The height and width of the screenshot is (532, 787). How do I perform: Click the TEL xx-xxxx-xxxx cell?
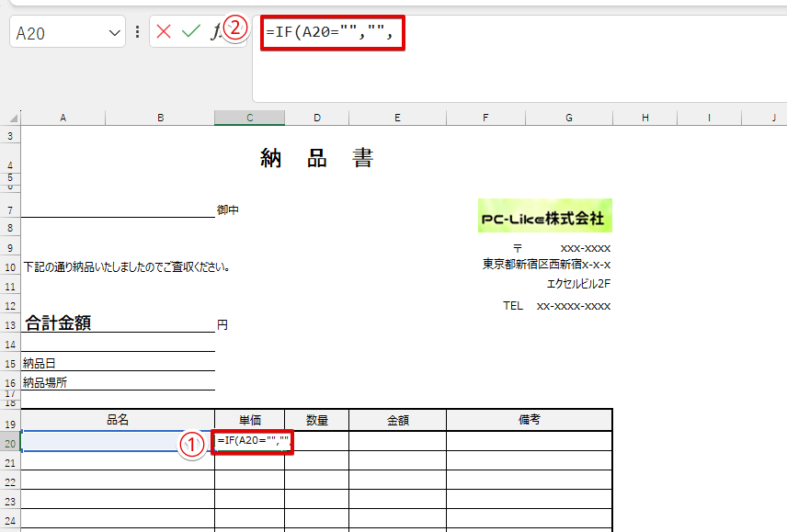556,306
